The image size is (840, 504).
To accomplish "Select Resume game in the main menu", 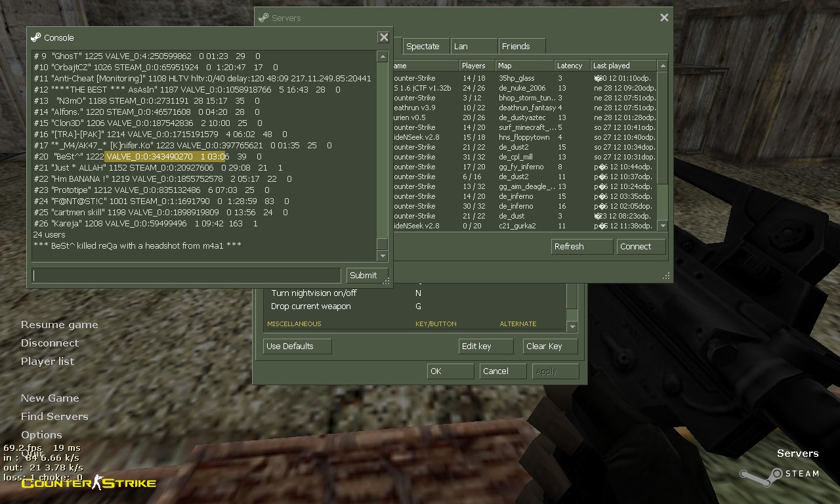I will click(x=59, y=325).
